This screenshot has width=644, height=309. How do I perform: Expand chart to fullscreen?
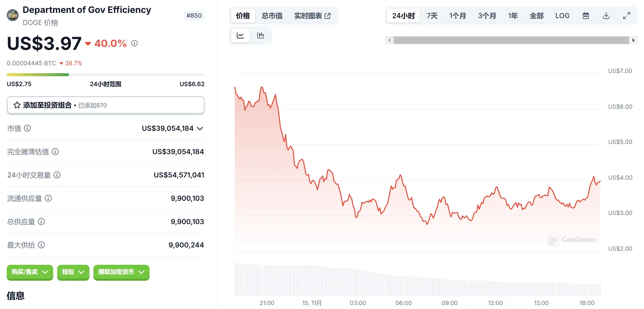click(627, 16)
